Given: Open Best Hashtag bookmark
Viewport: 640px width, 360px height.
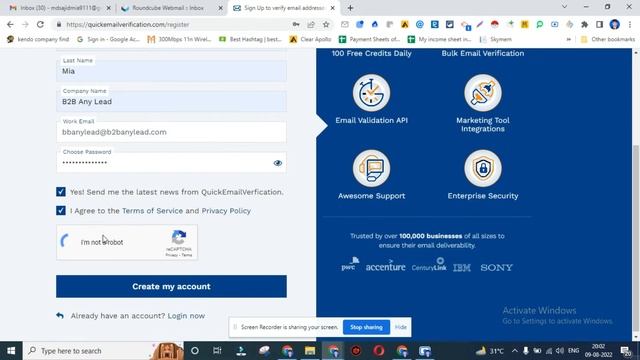Looking at the screenshot, I should point(250,39).
